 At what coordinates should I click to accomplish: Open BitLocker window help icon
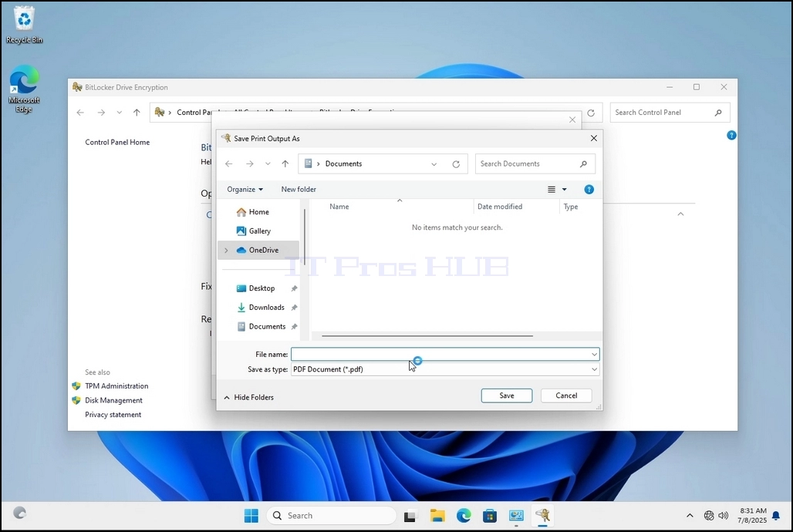(731, 135)
